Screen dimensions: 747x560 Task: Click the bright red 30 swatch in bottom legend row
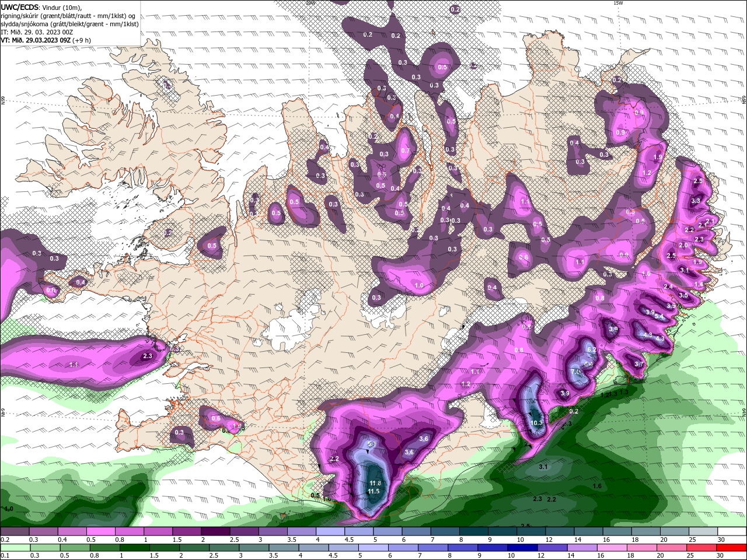(732, 547)
